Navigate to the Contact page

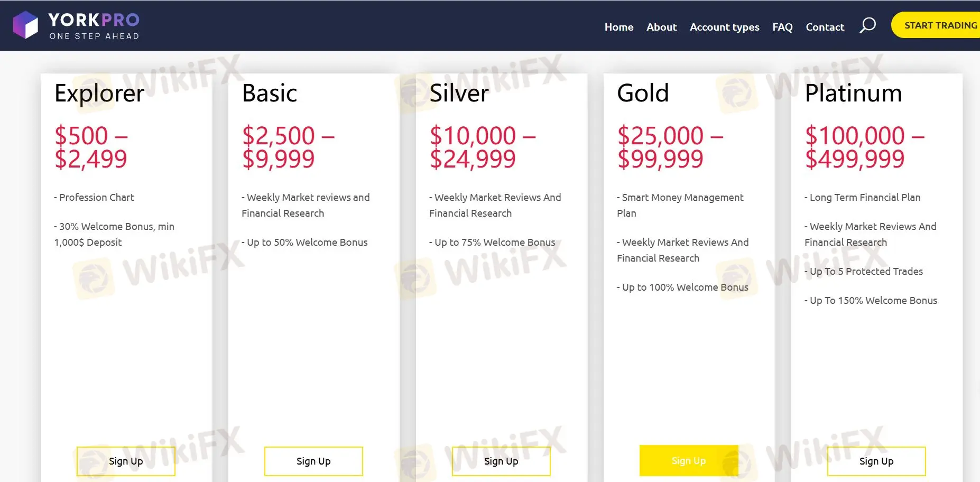[x=825, y=27]
